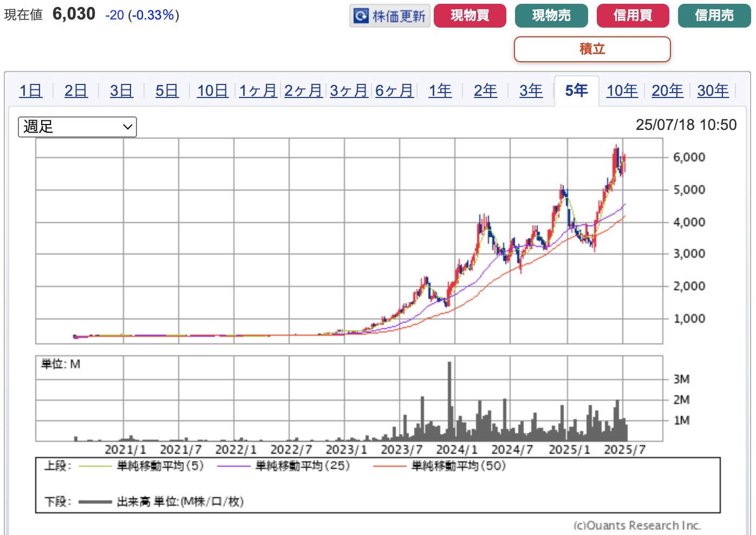Click the 2023/1 date axis label
Screen dimensions: 756x535
(346, 450)
